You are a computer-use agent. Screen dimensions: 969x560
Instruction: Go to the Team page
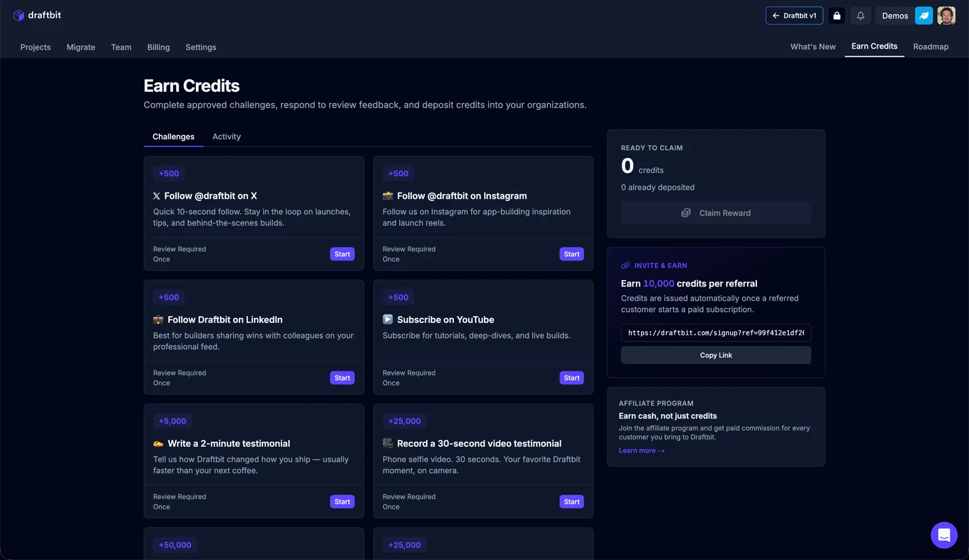pyautogui.click(x=121, y=47)
